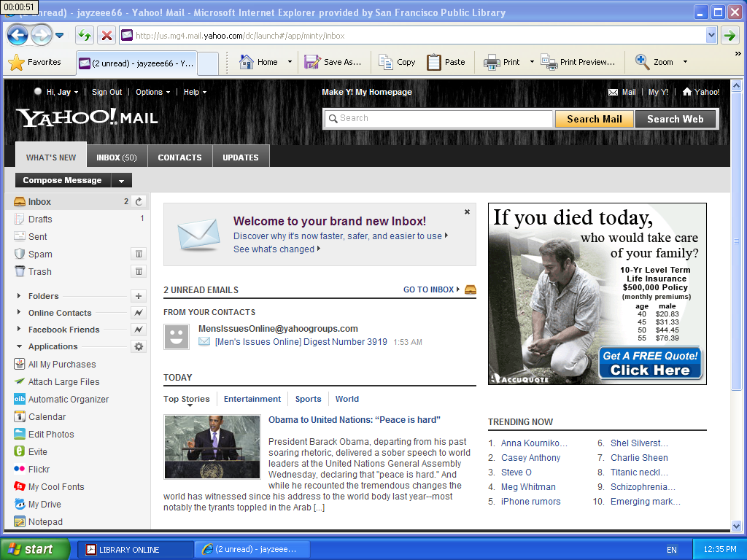
Task: Select the Sports news tab
Action: pos(309,399)
